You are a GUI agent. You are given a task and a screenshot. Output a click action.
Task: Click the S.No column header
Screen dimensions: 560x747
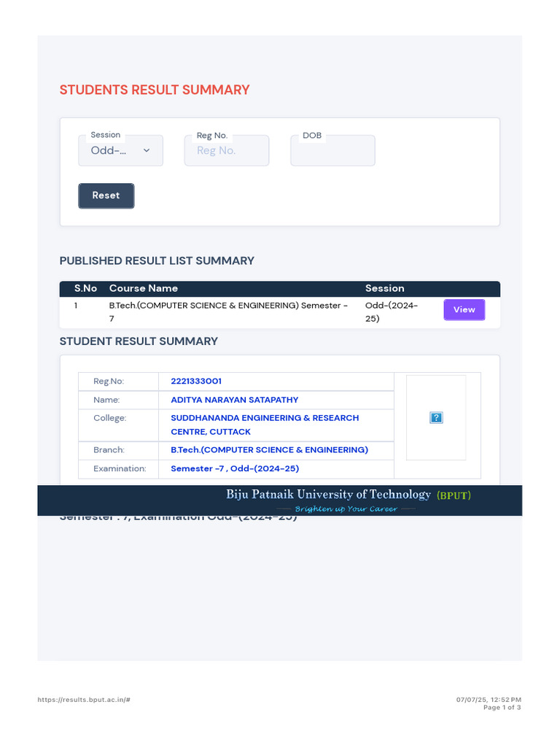click(85, 288)
